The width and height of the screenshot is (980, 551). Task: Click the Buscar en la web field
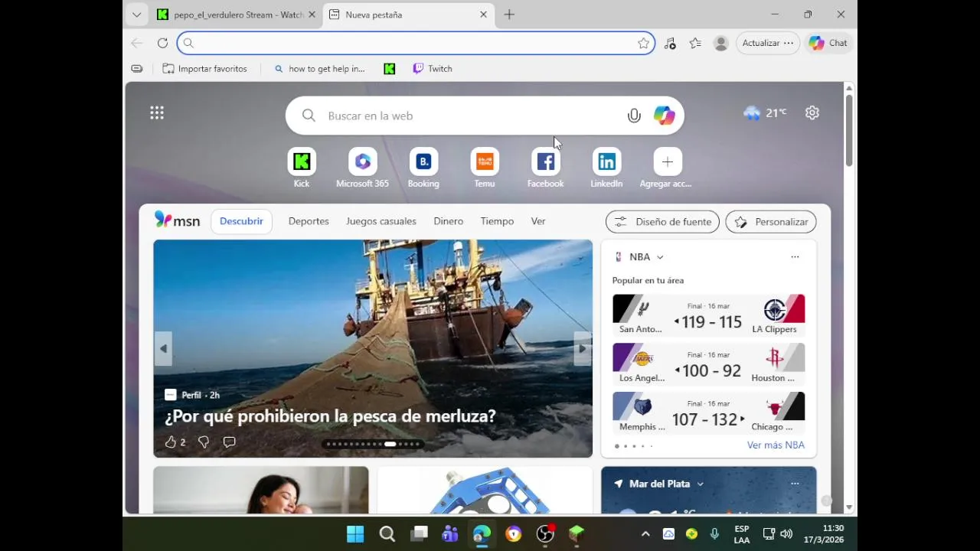(x=485, y=116)
